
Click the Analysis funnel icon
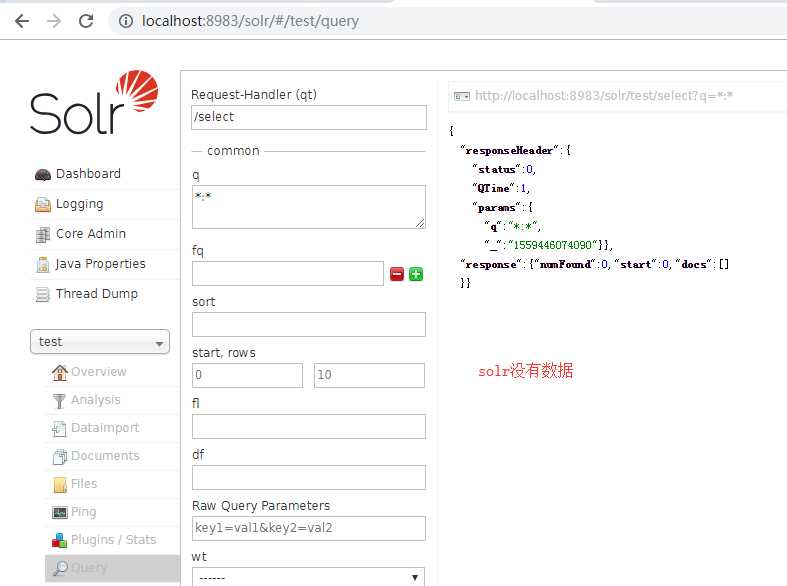59,400
